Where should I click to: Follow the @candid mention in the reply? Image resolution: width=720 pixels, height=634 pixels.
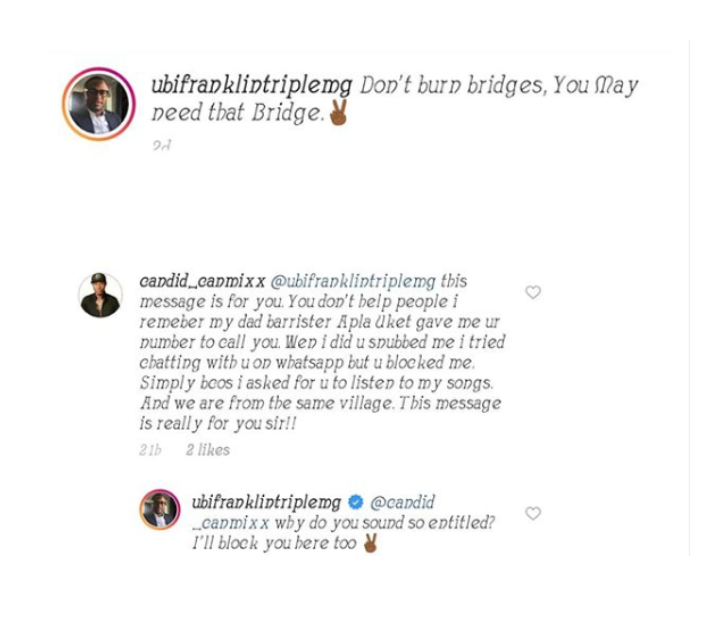pyautogui.click(x=403, y=502)
